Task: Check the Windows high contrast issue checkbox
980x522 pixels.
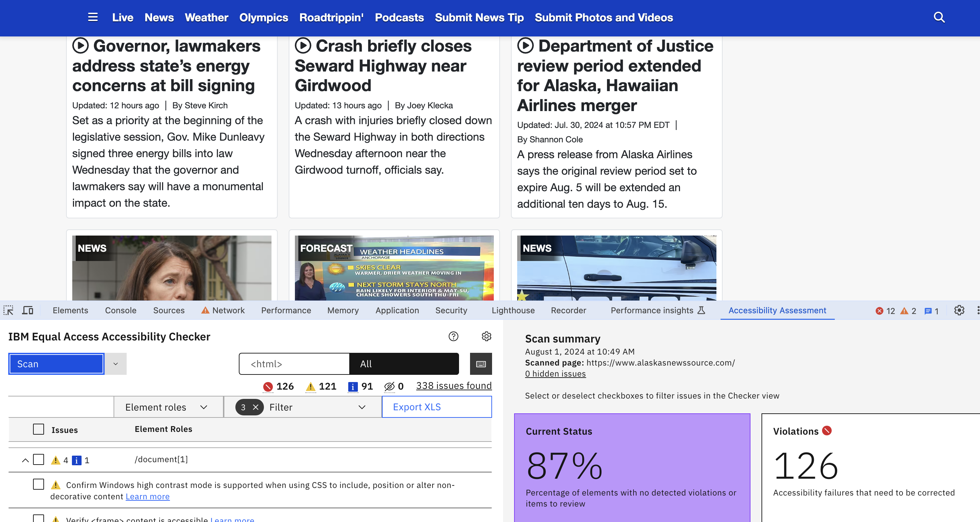Action: click(39, 484)
